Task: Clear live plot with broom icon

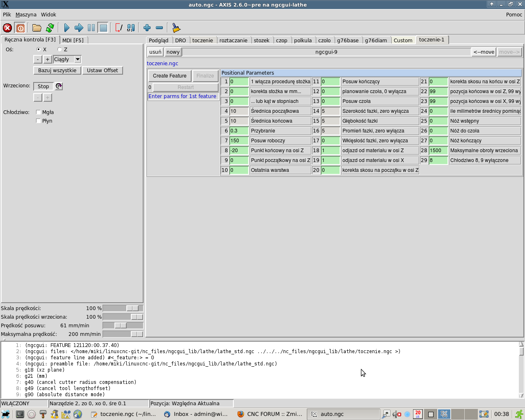Action: tap(176, 28)
